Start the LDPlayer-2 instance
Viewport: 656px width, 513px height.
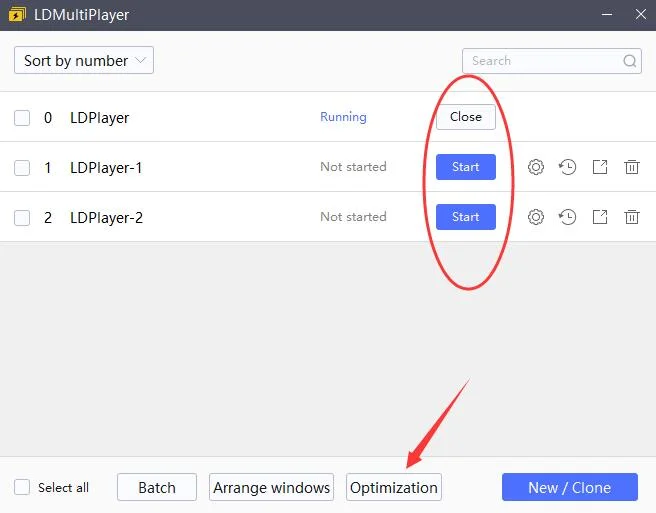466,217
